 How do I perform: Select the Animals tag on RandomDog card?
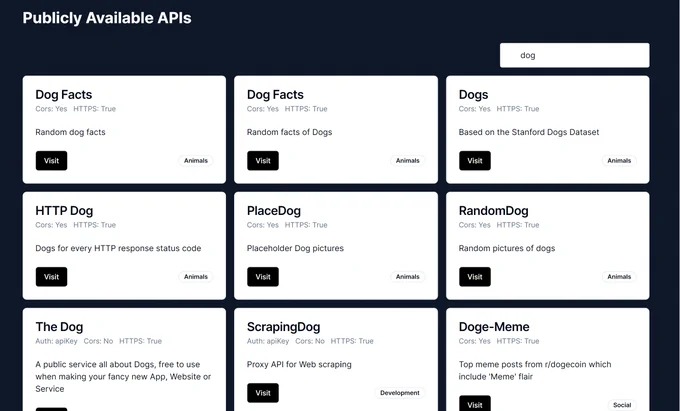click(619, 277)
